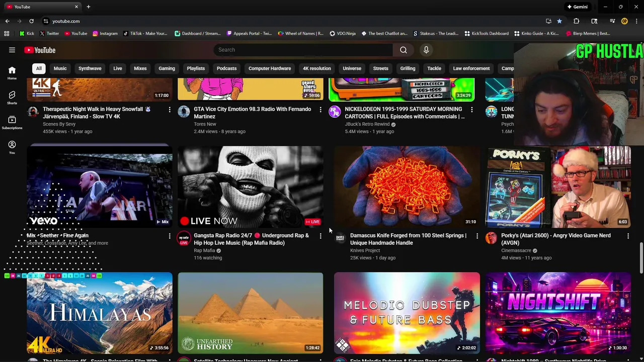Open the You page in the sidebar
This screenshot has width=644, height=362.
click(12, 147)
